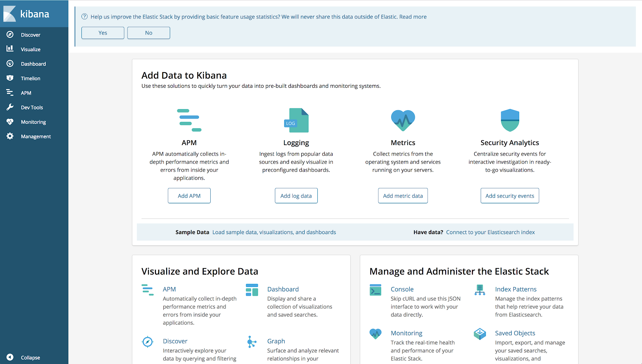
Task: Click the Visualize bar chart icon in sidebar
Action: pyautogui.click(x=10, y=49)
